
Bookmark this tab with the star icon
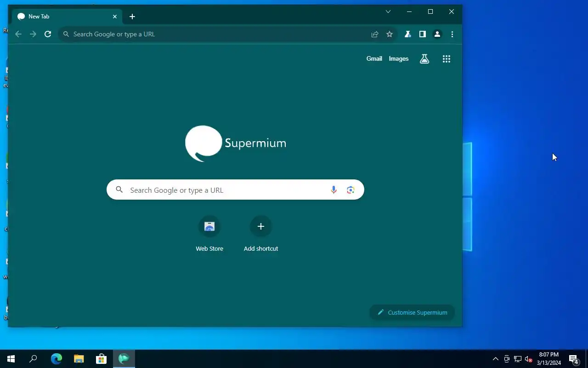tap(390, 34)
